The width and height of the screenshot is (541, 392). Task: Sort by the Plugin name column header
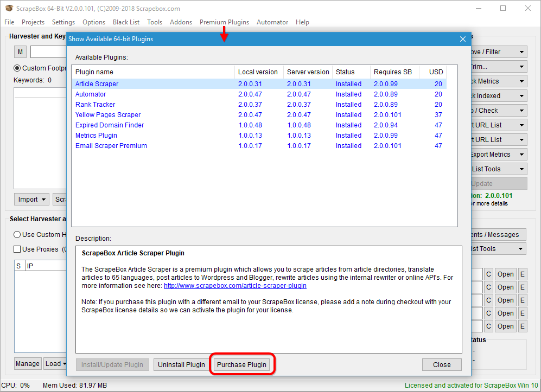[x=152, y=72]
